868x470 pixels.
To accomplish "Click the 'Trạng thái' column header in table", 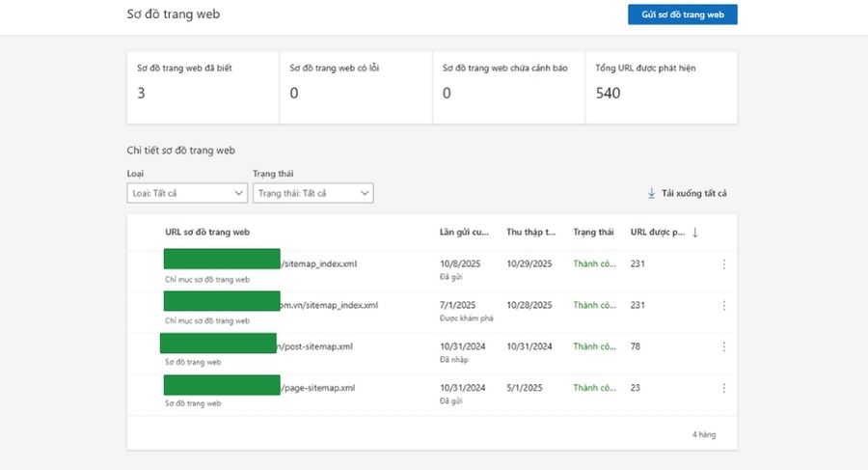I will 593,233.
